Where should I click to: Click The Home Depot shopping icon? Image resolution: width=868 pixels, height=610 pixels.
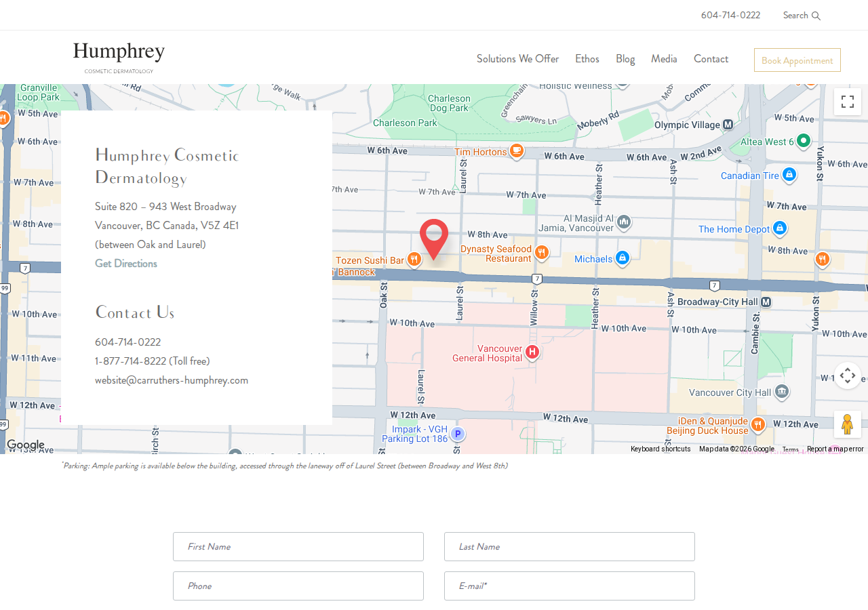780,228
